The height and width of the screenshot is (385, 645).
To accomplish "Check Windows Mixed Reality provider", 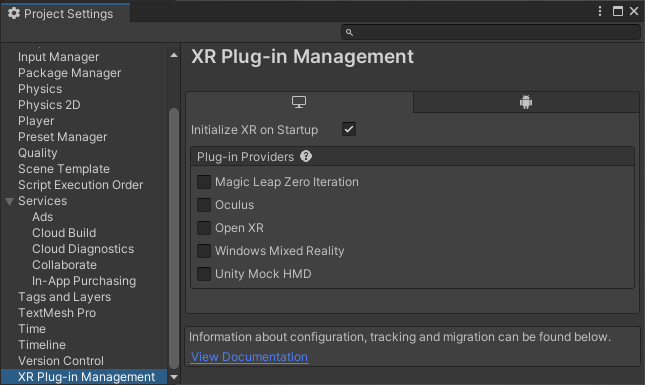I will [204, 251].
